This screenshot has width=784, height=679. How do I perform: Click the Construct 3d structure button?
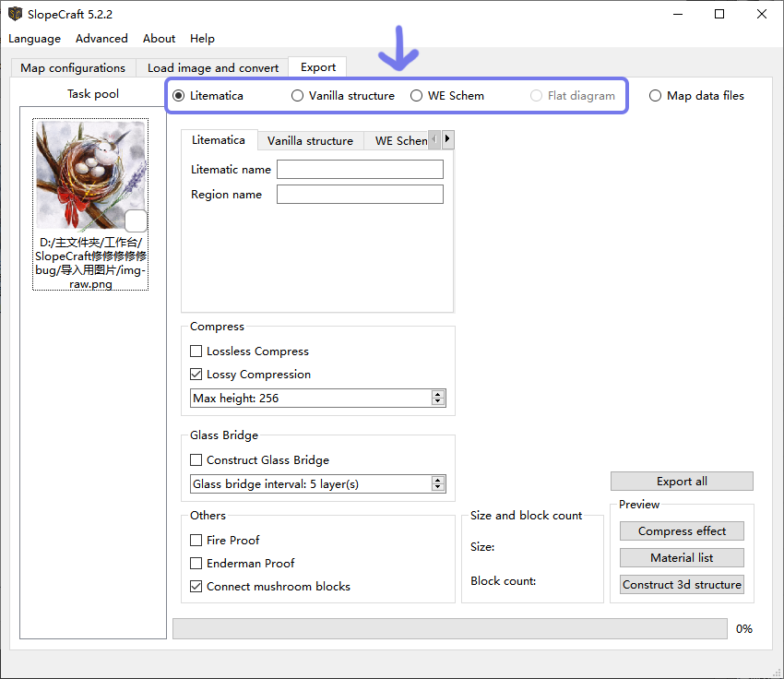682,585
